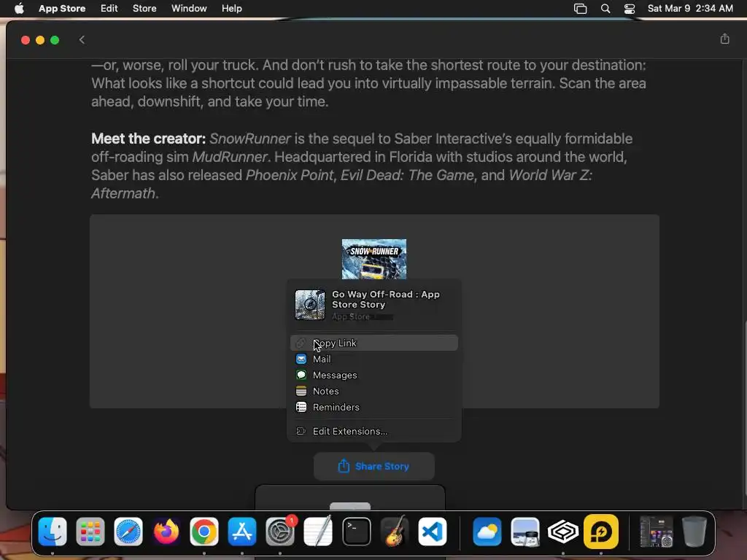The image size is (747, 560).
Task: Open Spotlight search in menu bar
Action: [605, 9]
